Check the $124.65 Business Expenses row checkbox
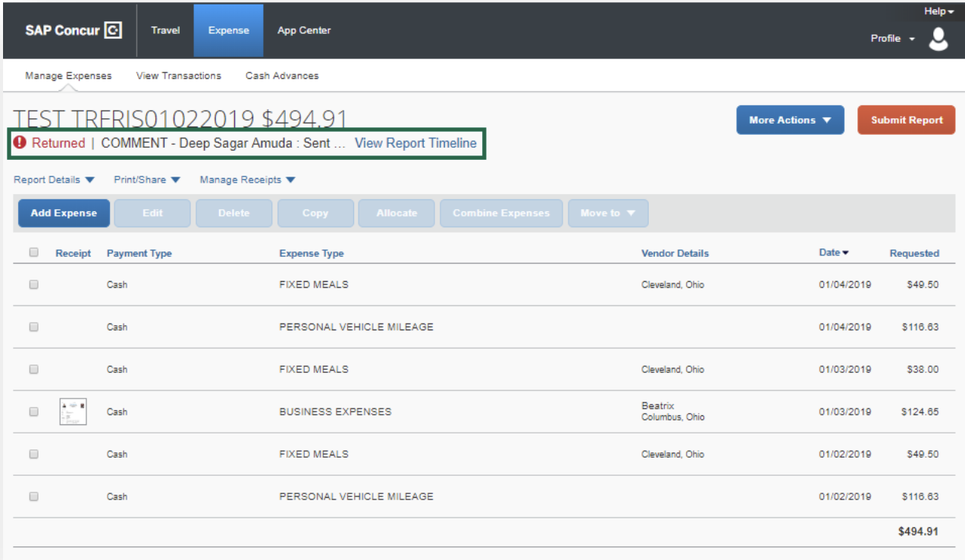965x560 pixels. pos(33,412)
